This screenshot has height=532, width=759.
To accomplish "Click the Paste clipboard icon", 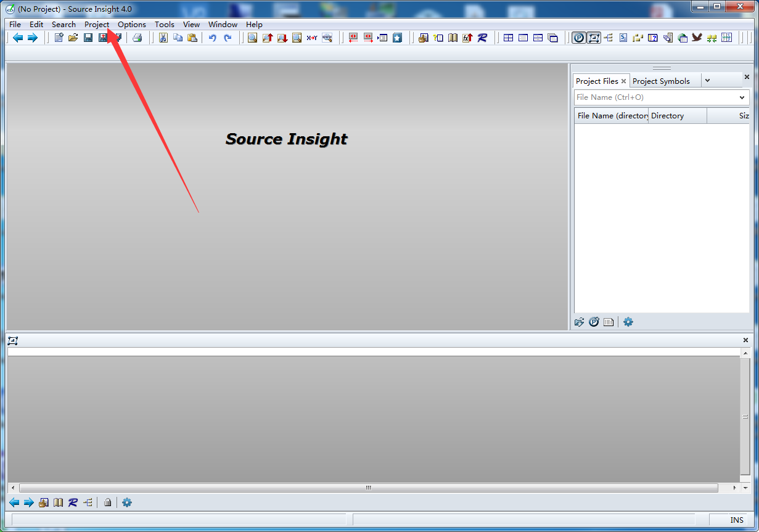I will 192,38.
